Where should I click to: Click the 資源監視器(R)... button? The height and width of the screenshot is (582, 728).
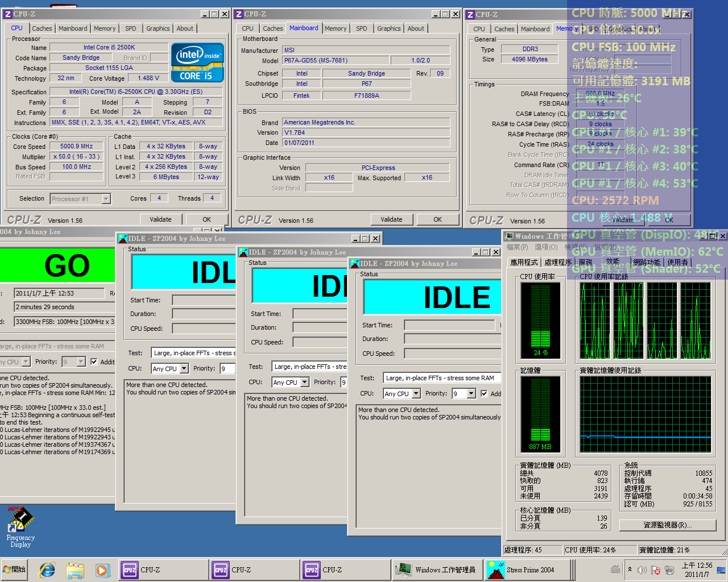(668, 525)
